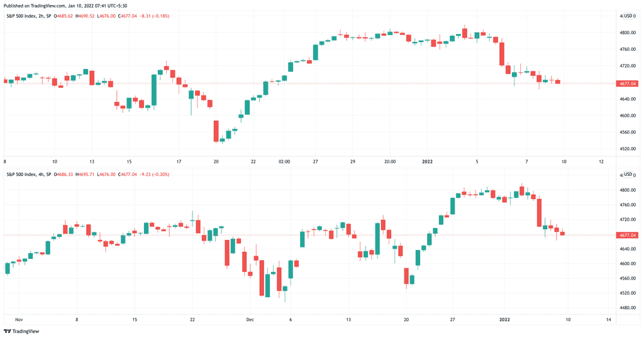Click the TradingView logo at bottom left
The width and height of the screenshot is (644, 338).
point(21,331)
